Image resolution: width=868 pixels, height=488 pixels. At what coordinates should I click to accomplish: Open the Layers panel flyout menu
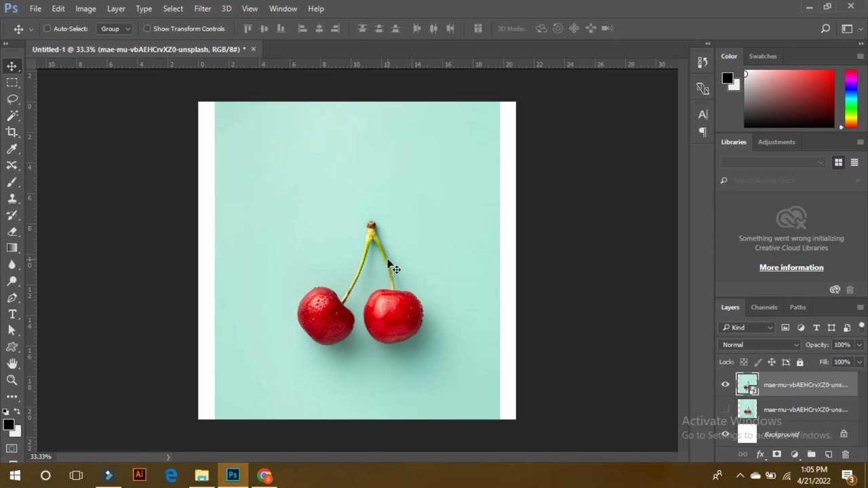(861, 307)
